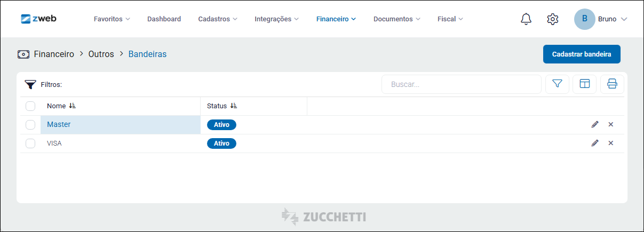Viewport: 644px width, 232px height.
Task: Open the notifications bell
Action: pos(526,19)
